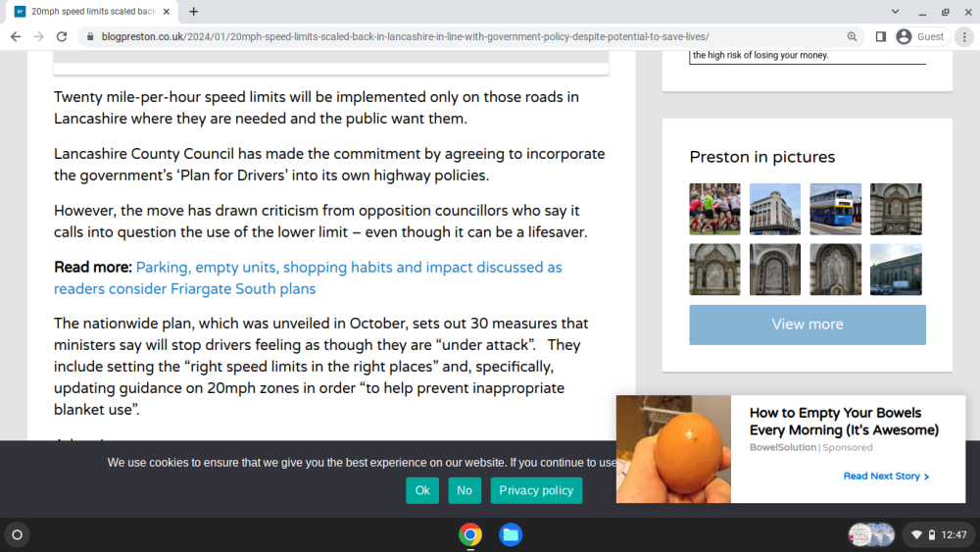Open the ChromeOS launcher circle
Image resolution: width=980 pixels, height=552 pixels.
18,535
